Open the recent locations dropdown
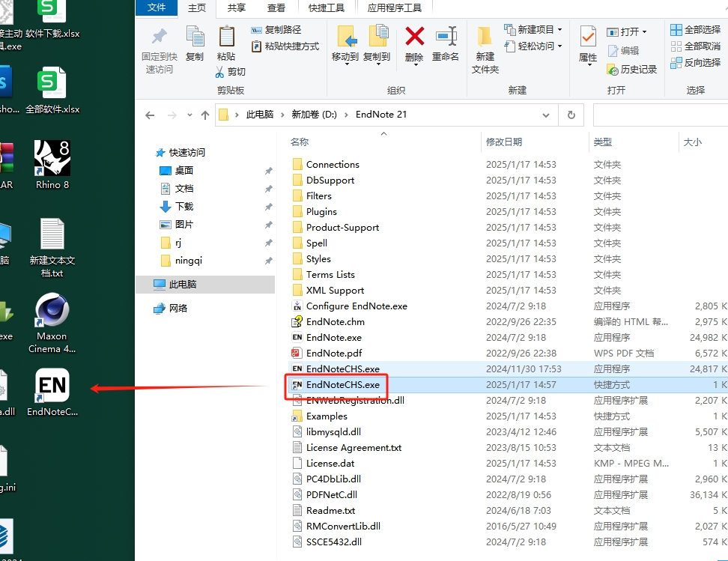The width and height of the screenshot is (728, 561). point(189,115)
